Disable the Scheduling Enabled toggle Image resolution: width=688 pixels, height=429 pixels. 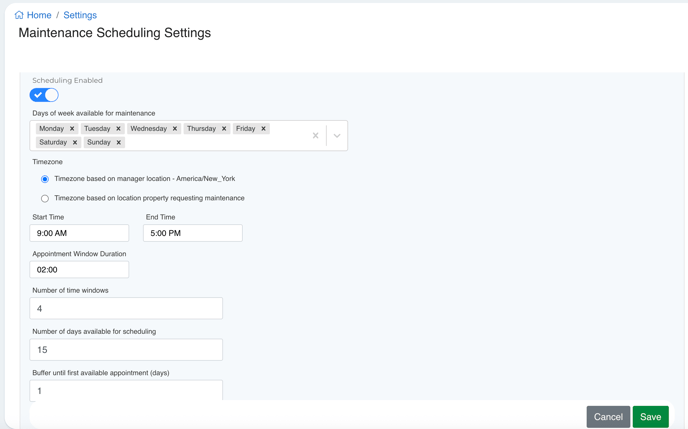(44, 95)
